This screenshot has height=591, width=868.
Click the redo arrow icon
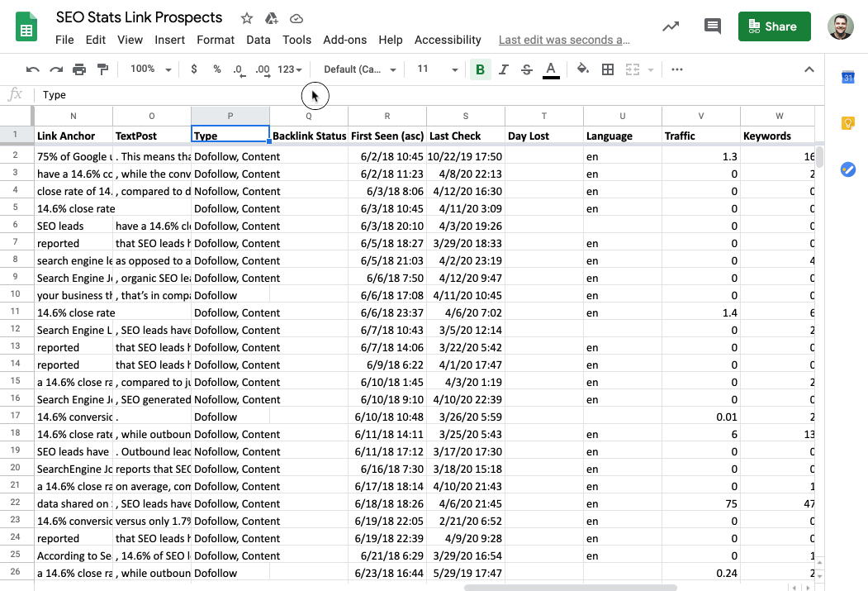[56, 69]
